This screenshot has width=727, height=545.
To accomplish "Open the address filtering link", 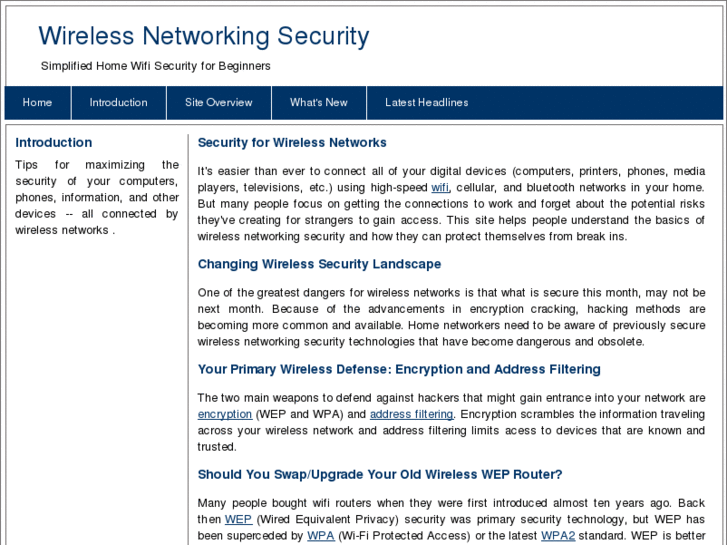I will tap(411, 414).
